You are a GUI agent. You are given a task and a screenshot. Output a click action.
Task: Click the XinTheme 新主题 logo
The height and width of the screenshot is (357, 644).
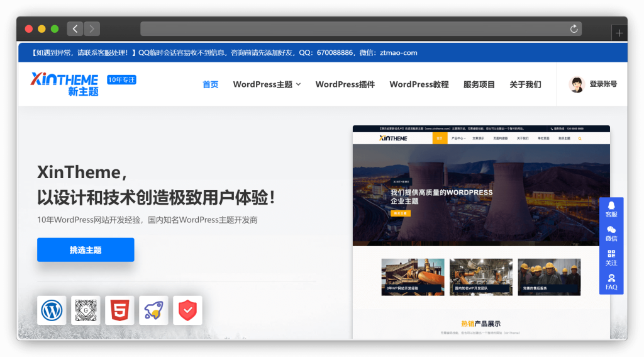(65, 84)
